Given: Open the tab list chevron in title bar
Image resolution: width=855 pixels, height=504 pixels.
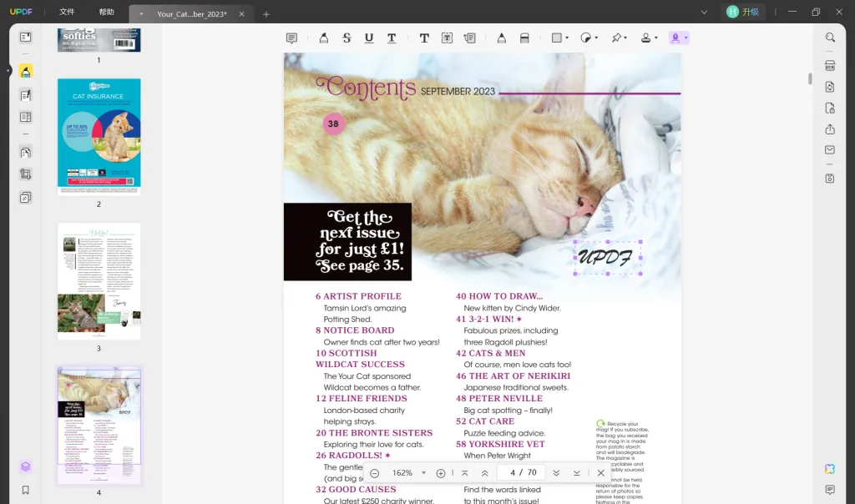Looking at the screenshot, I should point(704,12).
